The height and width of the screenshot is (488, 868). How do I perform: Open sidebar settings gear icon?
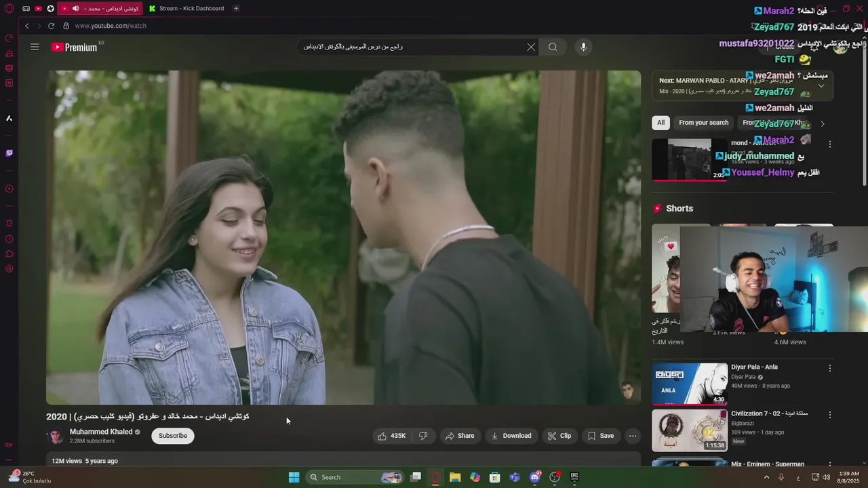point(9,268)
